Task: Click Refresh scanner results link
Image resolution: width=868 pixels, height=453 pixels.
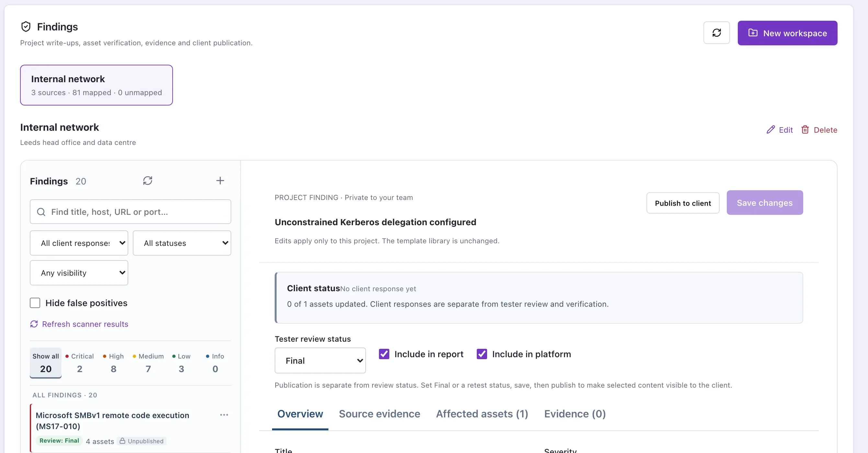Action: (79, 324)
